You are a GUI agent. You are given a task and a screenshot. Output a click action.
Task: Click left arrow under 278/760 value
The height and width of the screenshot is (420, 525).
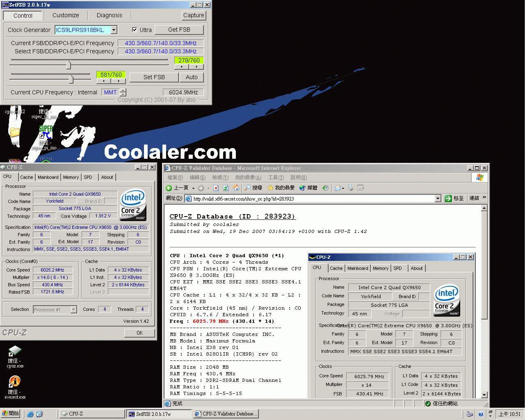182,66
